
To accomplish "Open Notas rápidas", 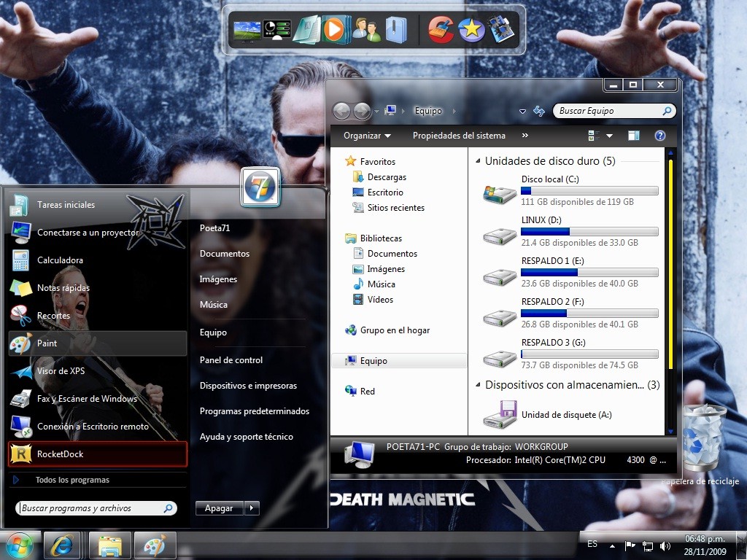I will click(98, 287).
